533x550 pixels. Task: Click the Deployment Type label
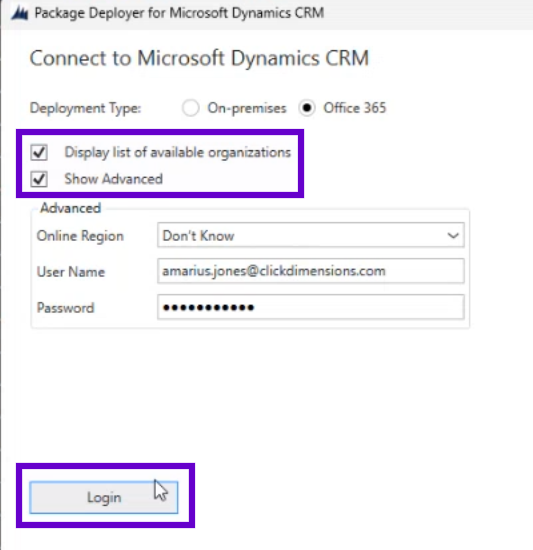click(86, 108)
